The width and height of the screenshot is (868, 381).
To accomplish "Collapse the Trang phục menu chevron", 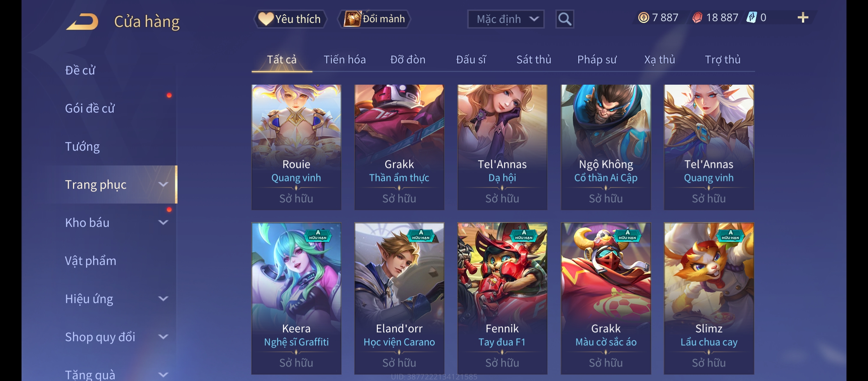I will (x=163, y=185).
